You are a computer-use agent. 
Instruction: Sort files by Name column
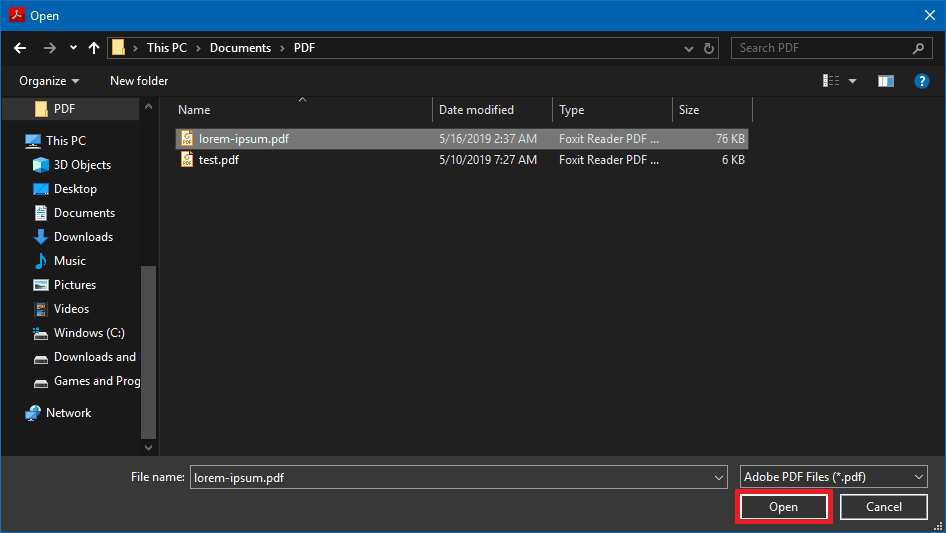[303, 110]
